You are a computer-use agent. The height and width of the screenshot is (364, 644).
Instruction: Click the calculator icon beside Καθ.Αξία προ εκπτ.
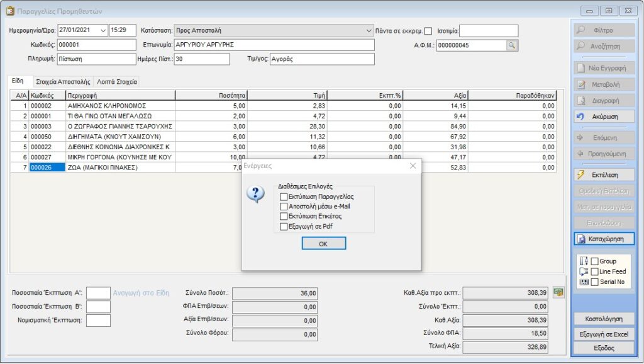click(x=558, y=292)
